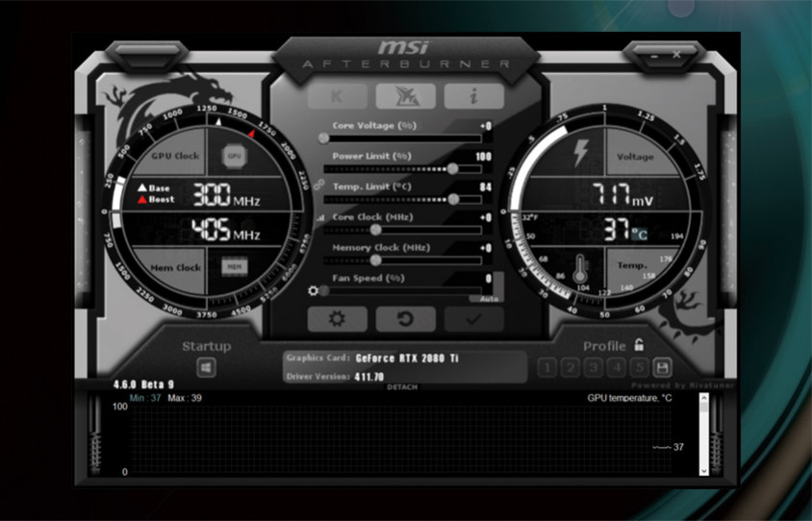
Task: Click the driver version 411.70 text
Action: click(x=369, y=377)
